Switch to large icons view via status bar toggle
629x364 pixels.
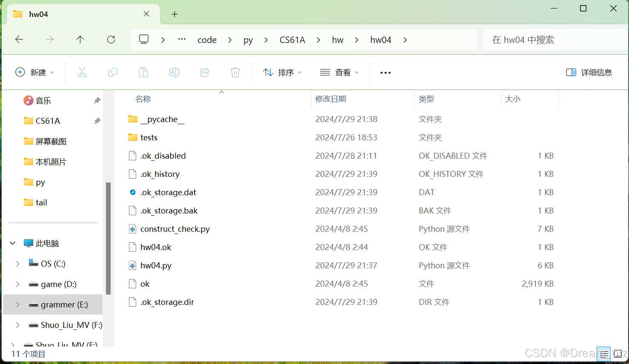[618, 353]
